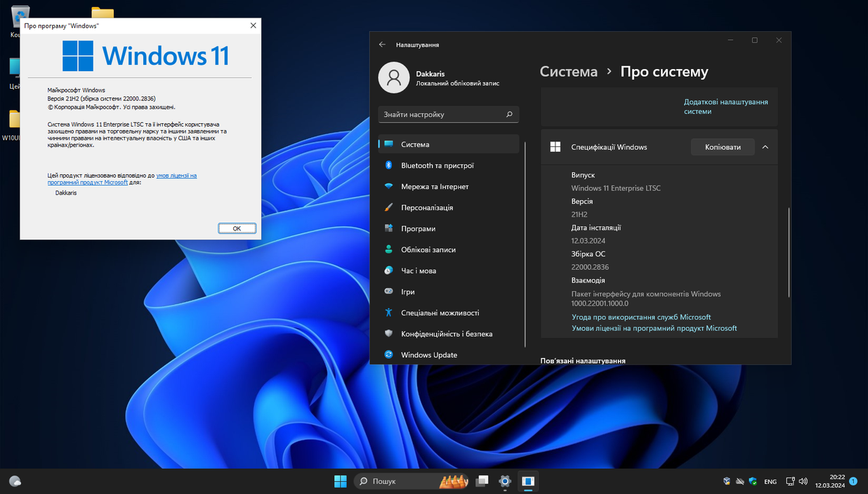
Task: Open the volume control from system tray
Action: (803, 481)
